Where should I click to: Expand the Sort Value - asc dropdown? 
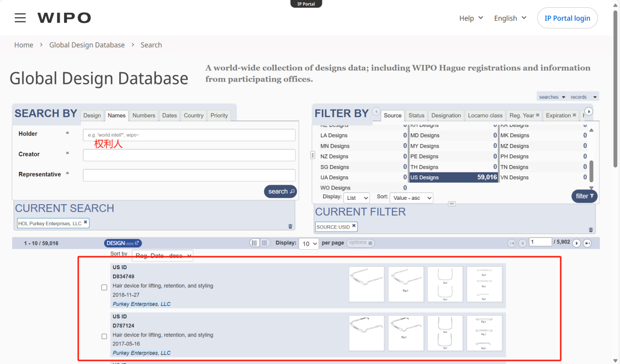point(411,198)
